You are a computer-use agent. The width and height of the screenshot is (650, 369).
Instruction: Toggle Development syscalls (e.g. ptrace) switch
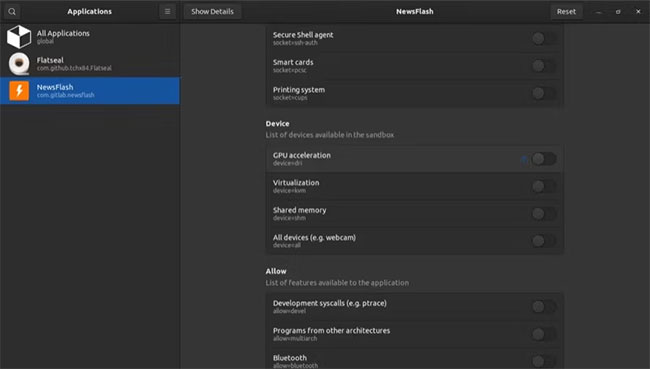pyautogui.click(x=544, y=307)
